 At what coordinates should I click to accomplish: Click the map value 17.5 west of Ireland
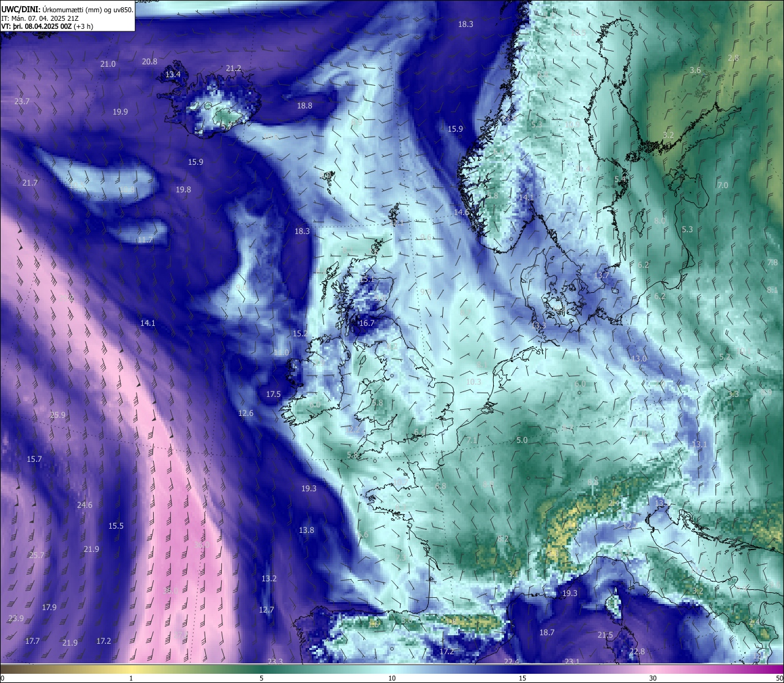pyautogui.click(x=273, y=394)
